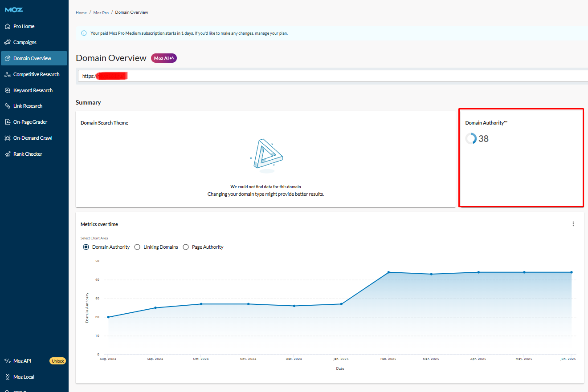Click the Moz logo in sidebar
588x392 pixels.
coord(14,10)
